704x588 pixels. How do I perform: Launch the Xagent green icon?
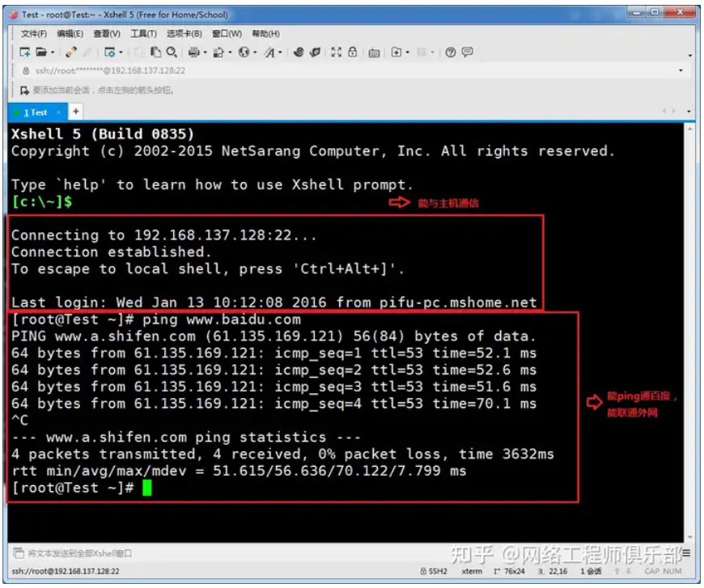pos(316,53)
